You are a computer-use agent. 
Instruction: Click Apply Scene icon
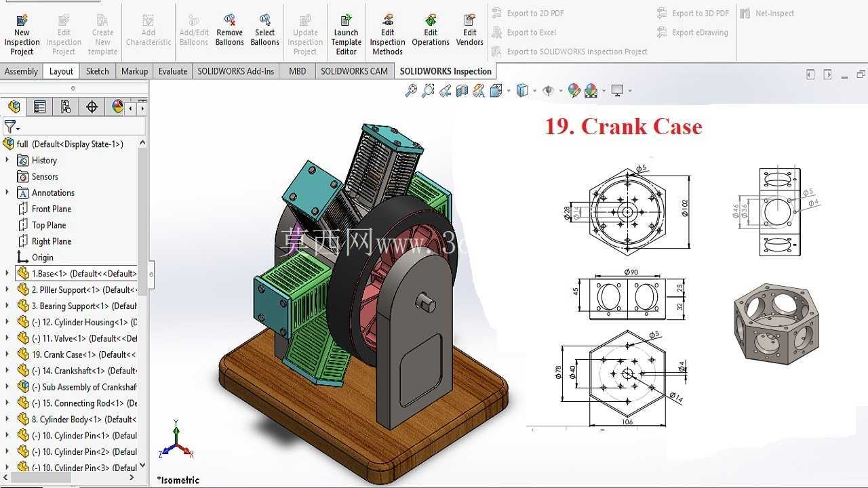pos(591,90)
